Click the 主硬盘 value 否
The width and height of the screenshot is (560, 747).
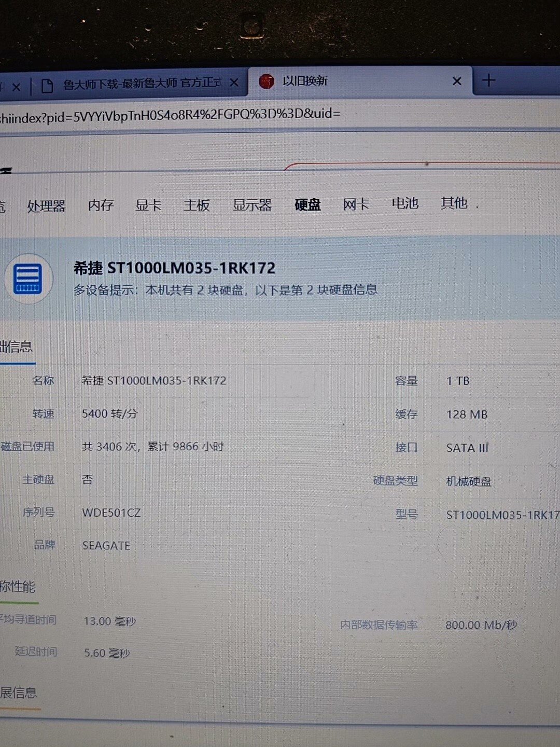[x=87, y=479]
